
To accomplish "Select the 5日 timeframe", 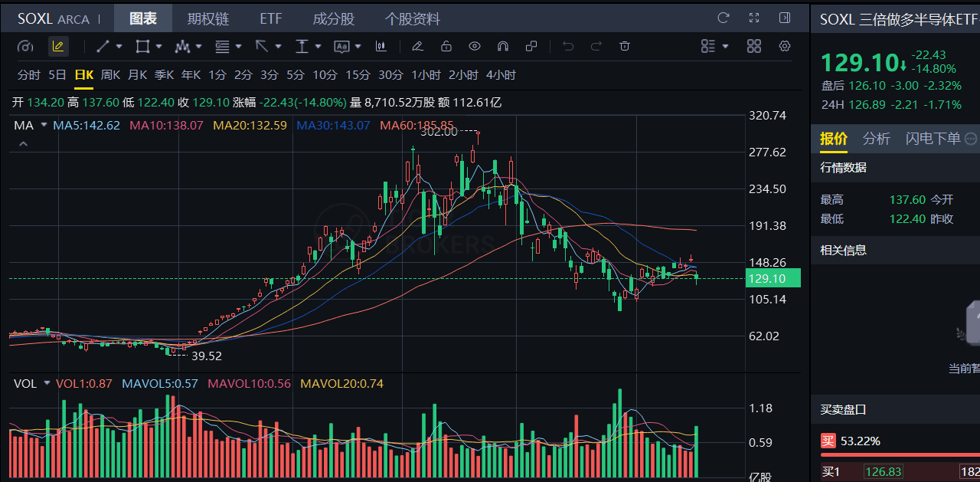I will point(57,75).
